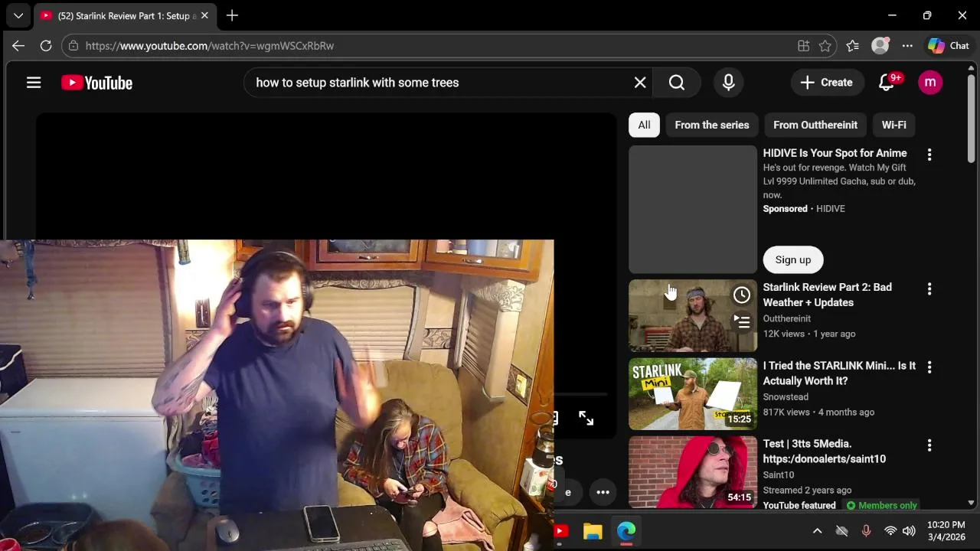
Task: Open Copilot Chat sidebar
Action: [949, 46]
